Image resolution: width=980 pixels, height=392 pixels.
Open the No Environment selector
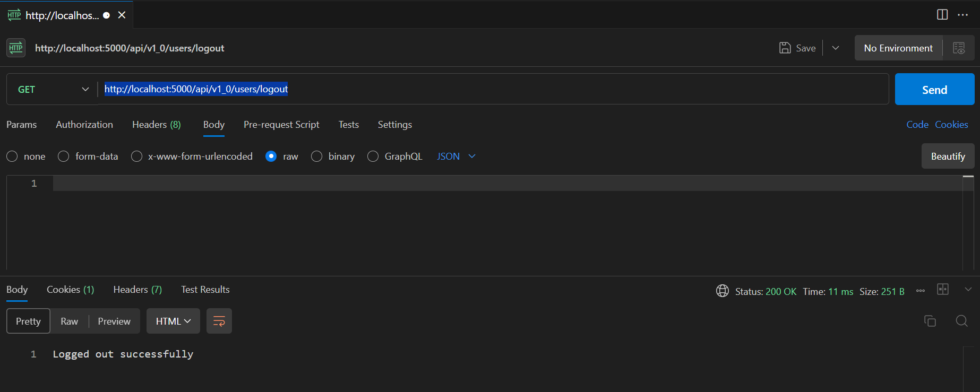tap(898, 48)
